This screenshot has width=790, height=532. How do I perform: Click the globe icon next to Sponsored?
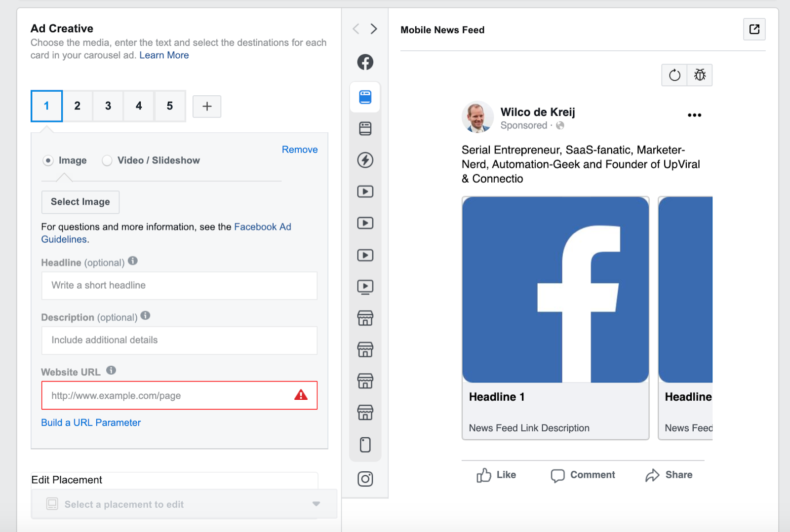pyautogui.click(x=560, y=125)
